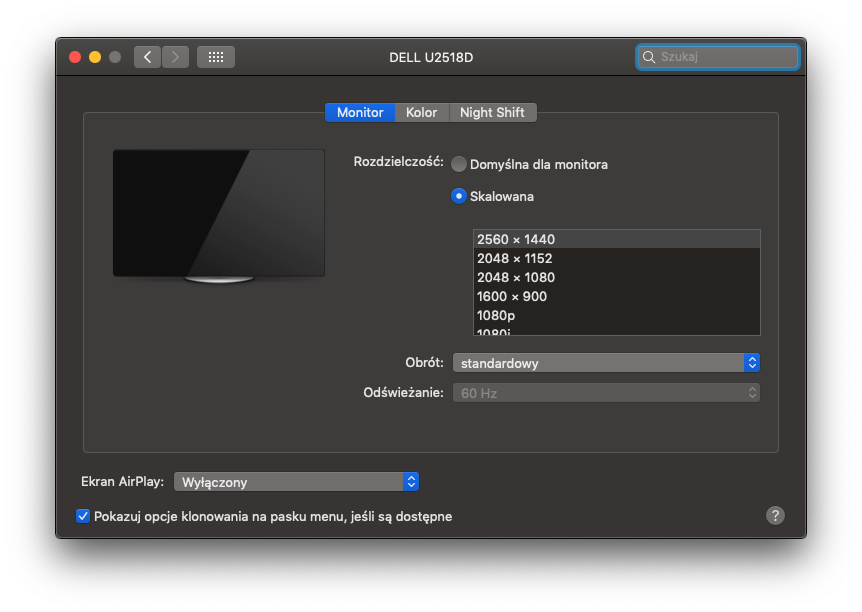Image resolution: width=862 pixels, height=612 pixels.
Task: Click the magnifier icon in the search field
Action: tap(649, 57)
